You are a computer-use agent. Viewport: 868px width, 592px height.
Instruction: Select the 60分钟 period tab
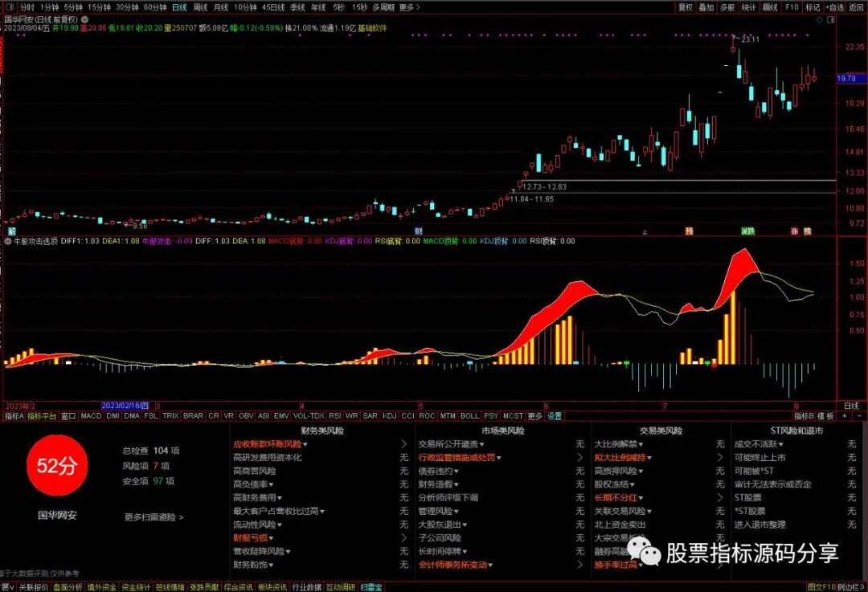(155, 7)
